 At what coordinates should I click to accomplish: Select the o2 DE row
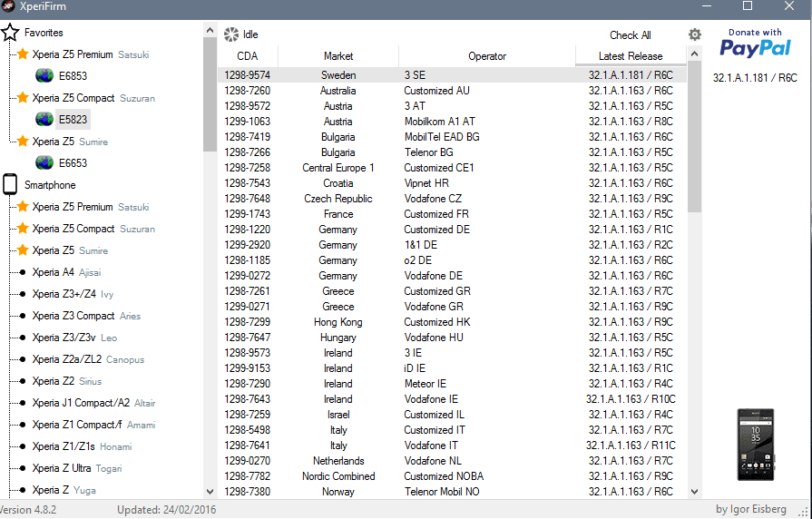pos(452,260)
